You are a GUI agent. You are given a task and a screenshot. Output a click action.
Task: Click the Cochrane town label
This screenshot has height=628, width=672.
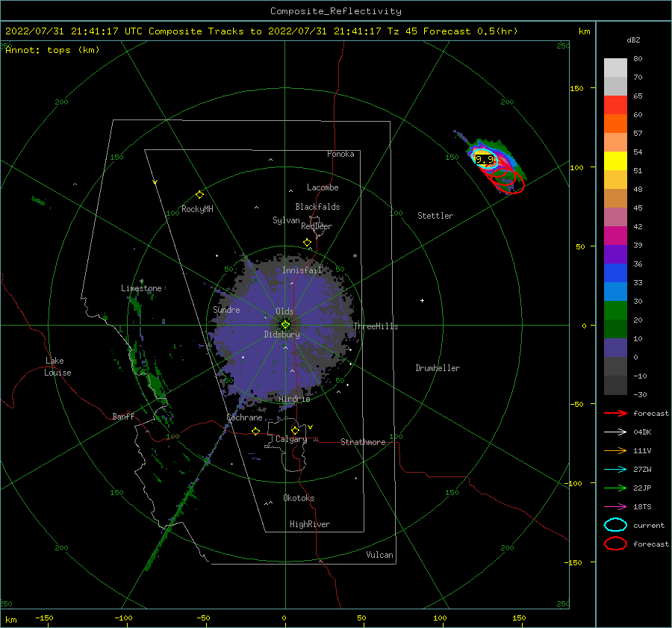coord(244,417)
